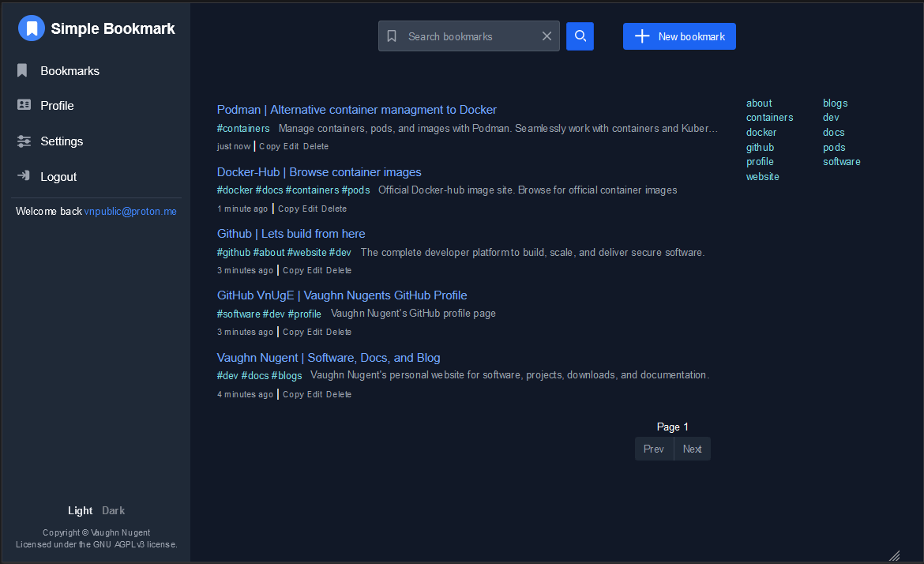Click the Logout arrow icon

coord(24,175)
